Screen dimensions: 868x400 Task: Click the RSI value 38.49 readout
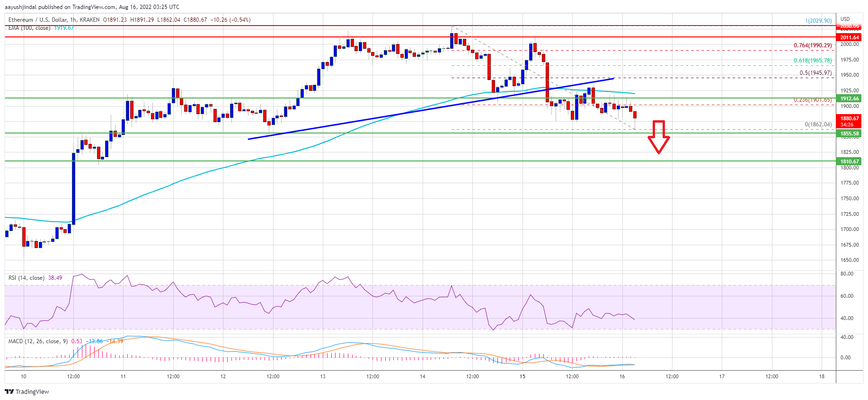click(55, 278)
